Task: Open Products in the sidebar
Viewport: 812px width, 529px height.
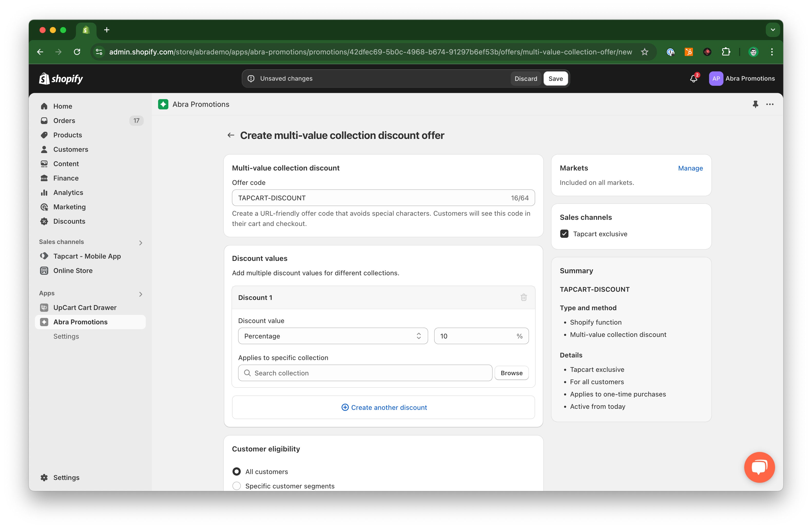Action: pyautogui.click(x=90, y=135)
